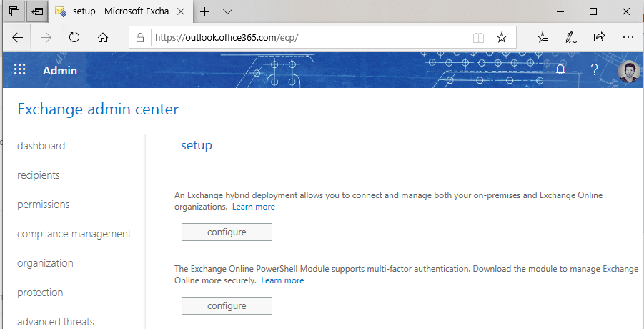The width and height of the screenshot is (644, 329).
Task: Click configure under hybrid deployment text
Action: point(227,232)
